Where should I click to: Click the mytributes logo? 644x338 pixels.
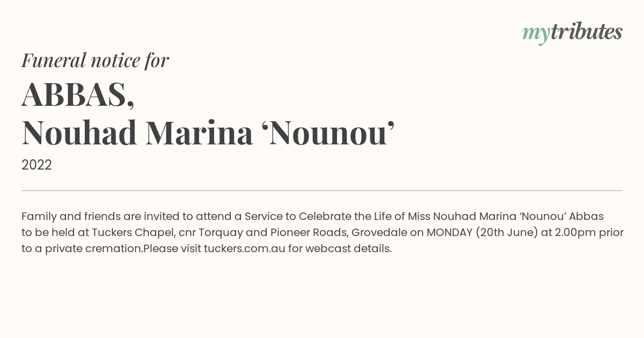point(572,33)
